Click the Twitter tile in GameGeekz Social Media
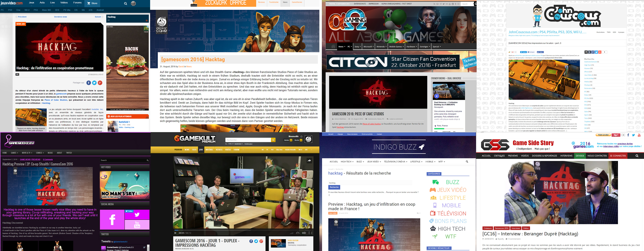Screen dimensions: 644x251 click(137, 214)
